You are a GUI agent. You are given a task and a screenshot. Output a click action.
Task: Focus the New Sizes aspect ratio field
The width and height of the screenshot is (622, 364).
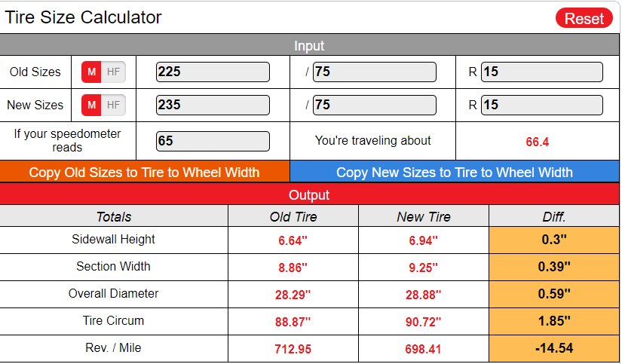(x=375, y=105)
